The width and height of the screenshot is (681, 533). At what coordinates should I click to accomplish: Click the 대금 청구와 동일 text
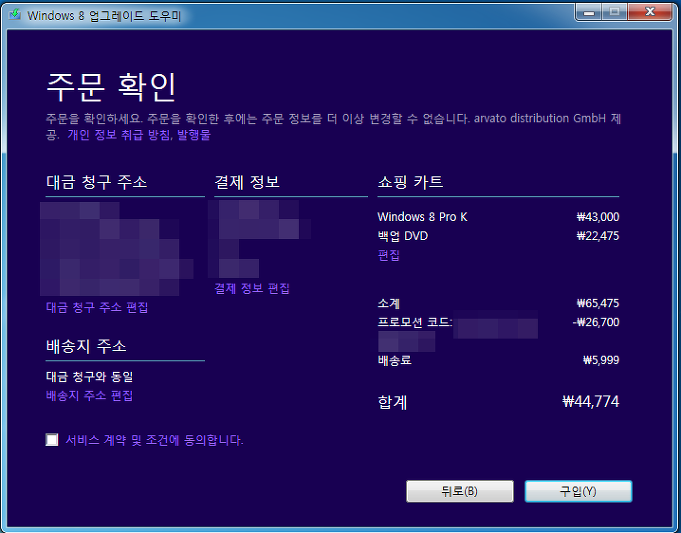pos(89,377)
